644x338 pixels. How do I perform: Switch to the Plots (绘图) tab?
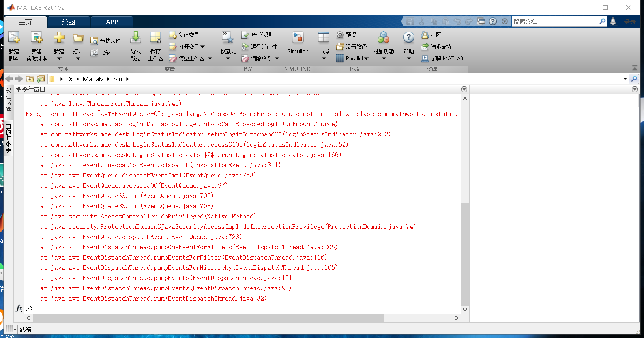(69, 22)
